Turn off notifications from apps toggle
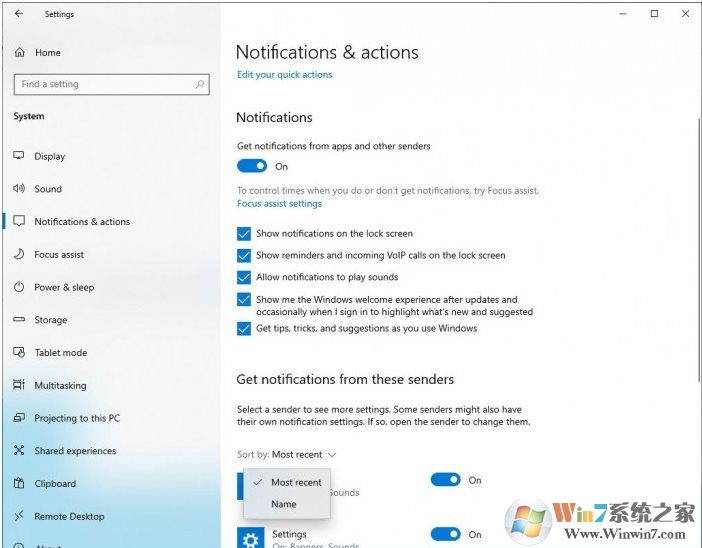The height and width of the screenshot is (548, 702). pos(252,167)
